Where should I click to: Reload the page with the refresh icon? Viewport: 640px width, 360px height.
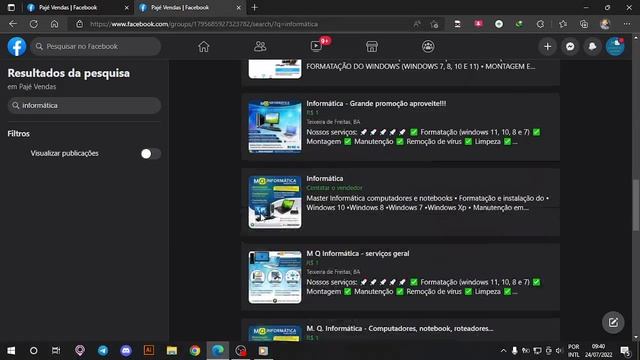(34, 24)
